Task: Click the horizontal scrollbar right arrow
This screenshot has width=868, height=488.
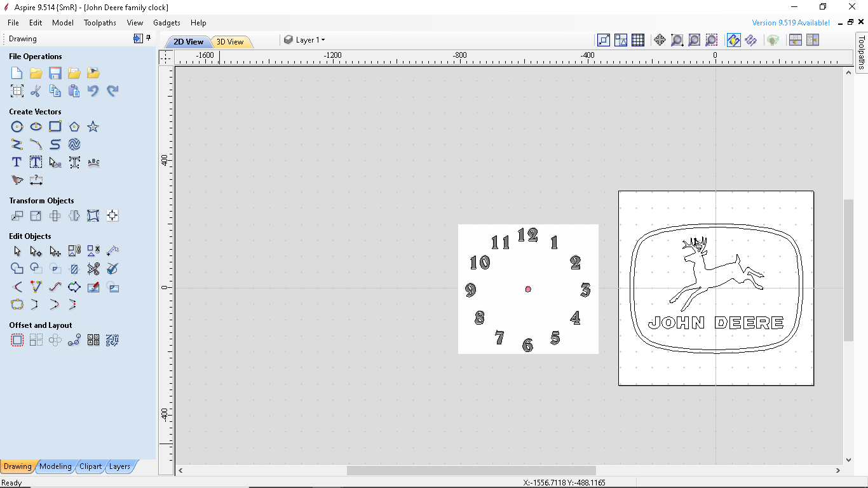Action: pos(839,471)
